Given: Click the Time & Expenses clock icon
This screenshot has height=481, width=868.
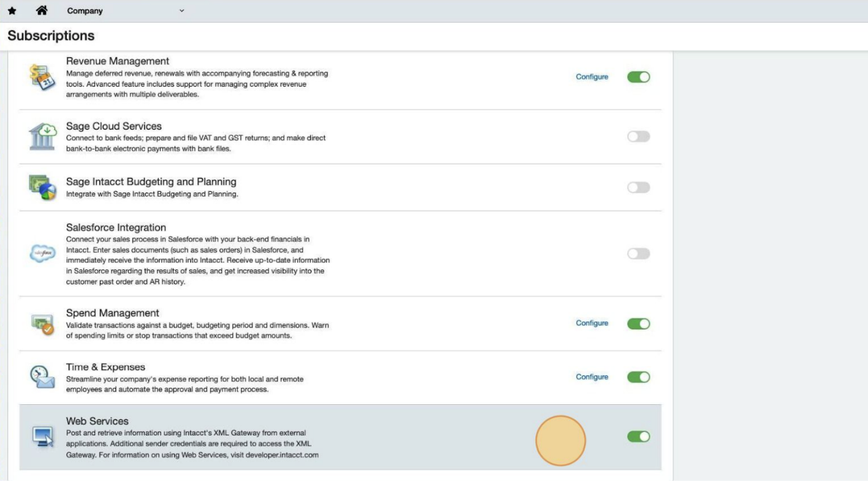Looking at the screenshot, I should (43, 377).
